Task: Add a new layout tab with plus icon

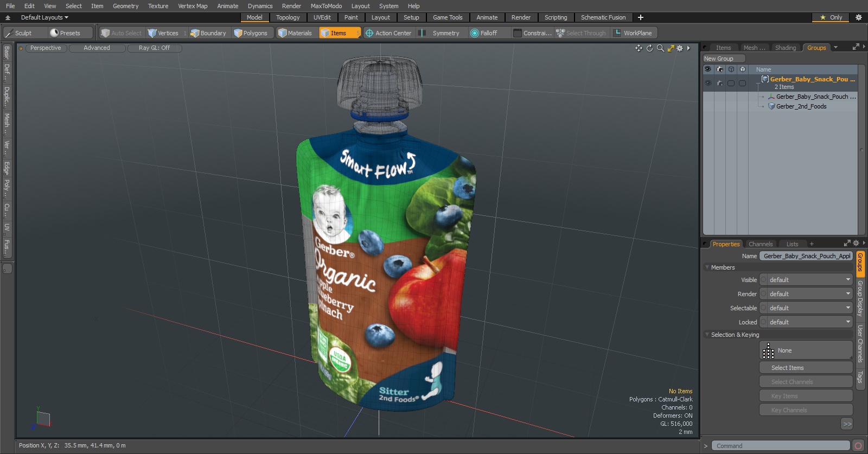Action: click(641, 17)
